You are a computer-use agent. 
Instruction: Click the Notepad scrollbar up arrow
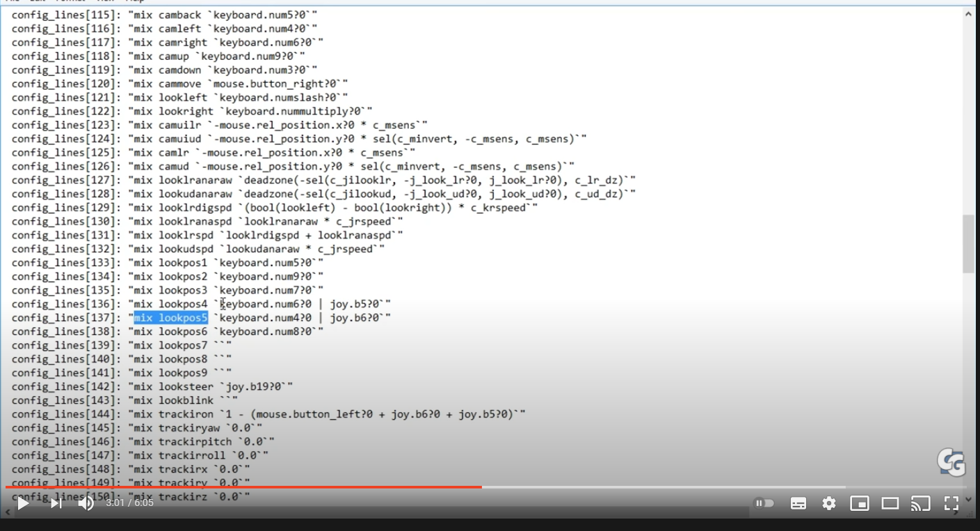(x=968, y=14)
